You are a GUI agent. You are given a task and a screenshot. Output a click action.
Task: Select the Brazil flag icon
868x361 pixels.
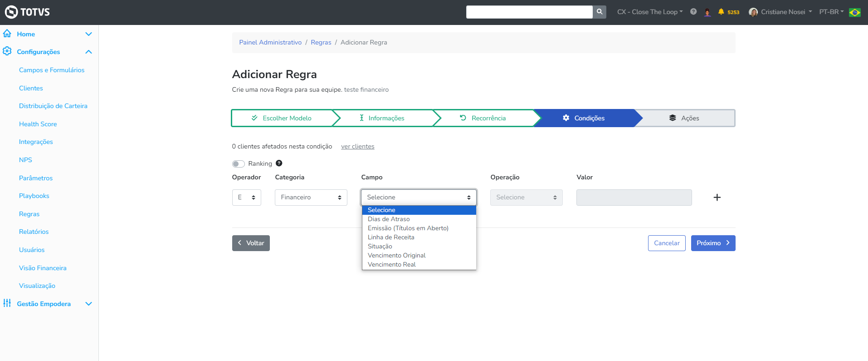[x=855, y=12]
